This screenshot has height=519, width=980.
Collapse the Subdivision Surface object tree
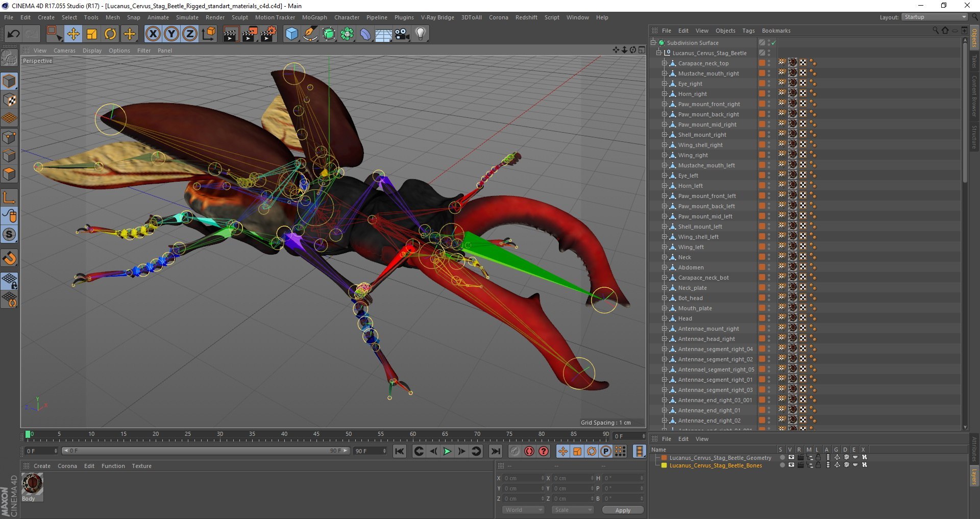(x=653, y=43)
